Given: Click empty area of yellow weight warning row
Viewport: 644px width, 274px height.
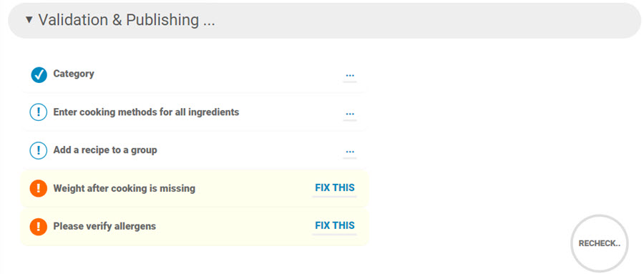Looking at the screenshot, I should tap(253, 189).
